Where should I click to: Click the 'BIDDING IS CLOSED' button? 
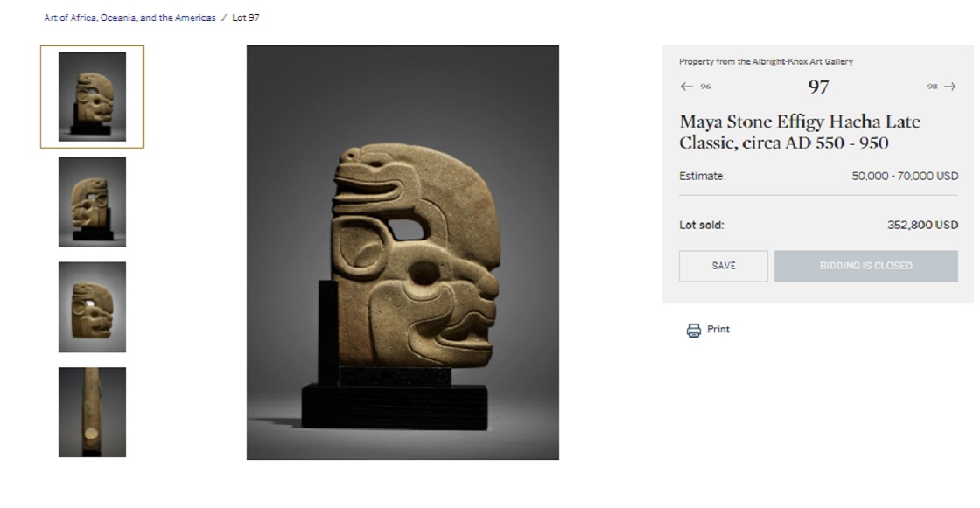[865, 266]
